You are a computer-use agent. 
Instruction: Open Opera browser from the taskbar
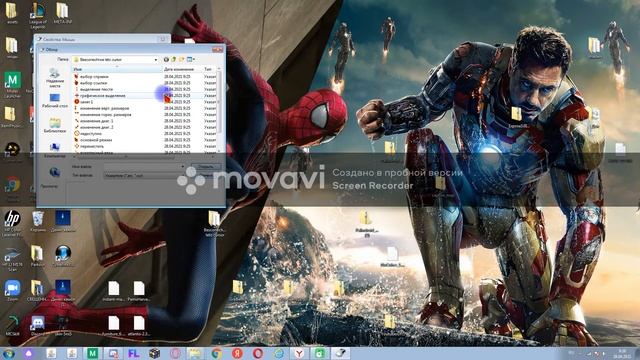coord(258,353)
